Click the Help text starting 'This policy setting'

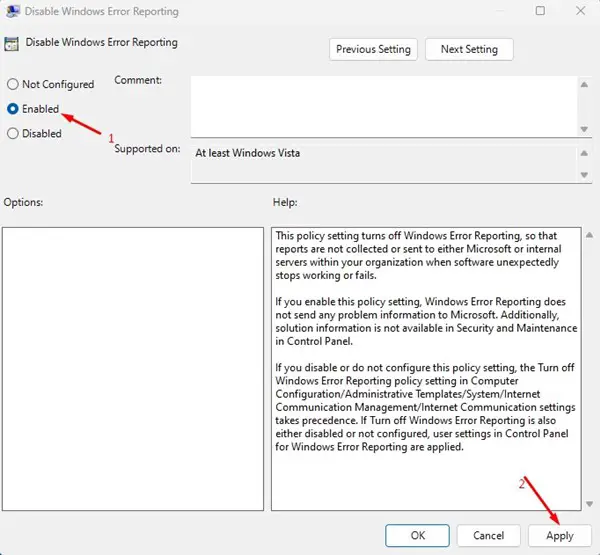click(418, 255)
